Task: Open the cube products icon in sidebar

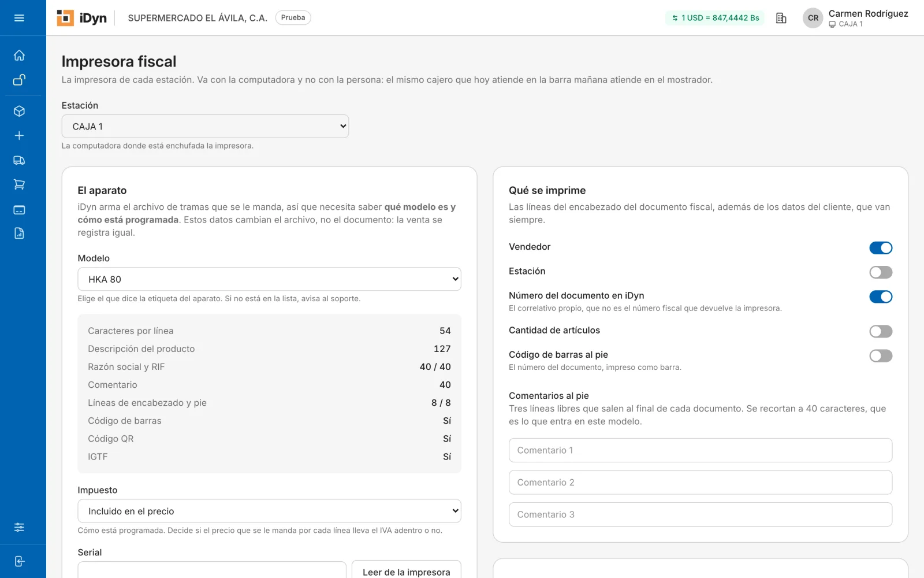Action: (19, 111)
